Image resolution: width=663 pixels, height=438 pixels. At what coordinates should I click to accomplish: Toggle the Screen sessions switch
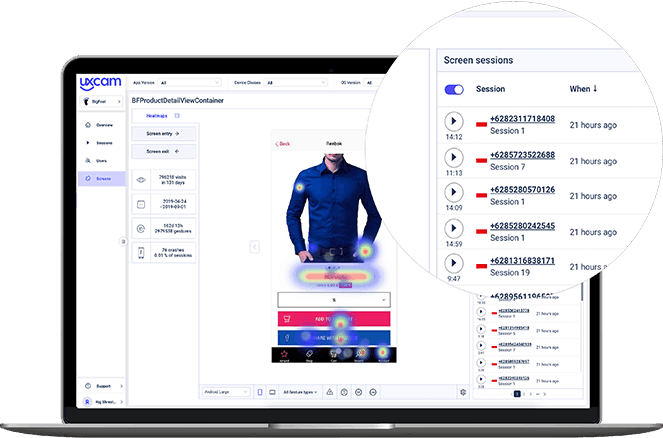[455, 89]
